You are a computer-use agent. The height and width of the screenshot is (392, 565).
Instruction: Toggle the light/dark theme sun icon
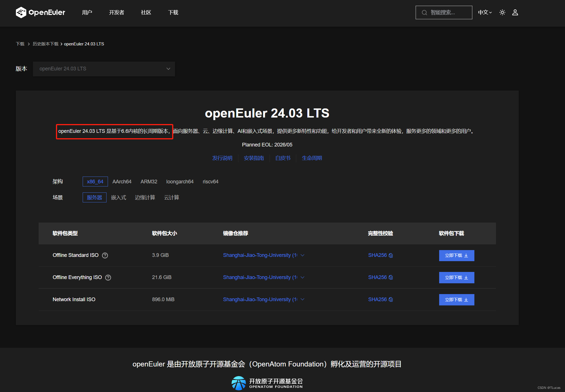502,12
